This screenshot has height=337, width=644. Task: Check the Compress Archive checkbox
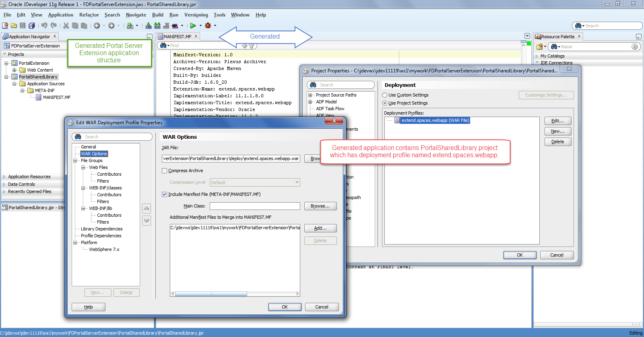pos(164,171)
